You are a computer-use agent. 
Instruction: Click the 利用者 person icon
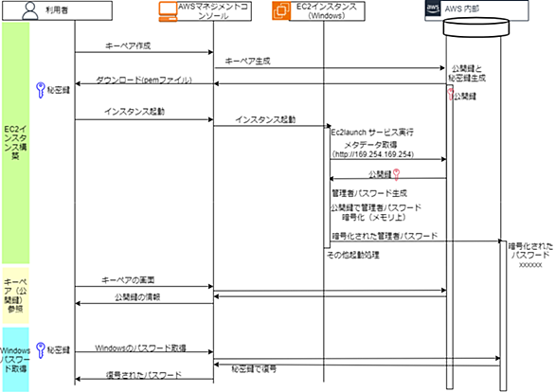(30, 11)
